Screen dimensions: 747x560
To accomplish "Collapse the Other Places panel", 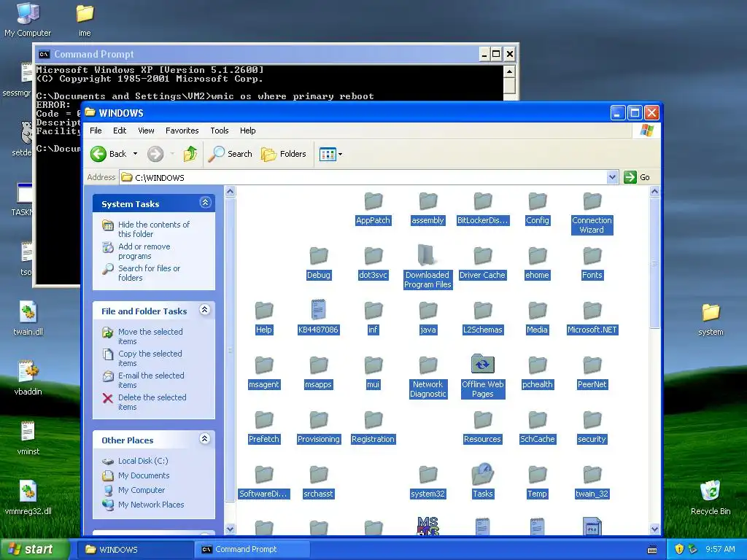I will [x=205, y=439].
